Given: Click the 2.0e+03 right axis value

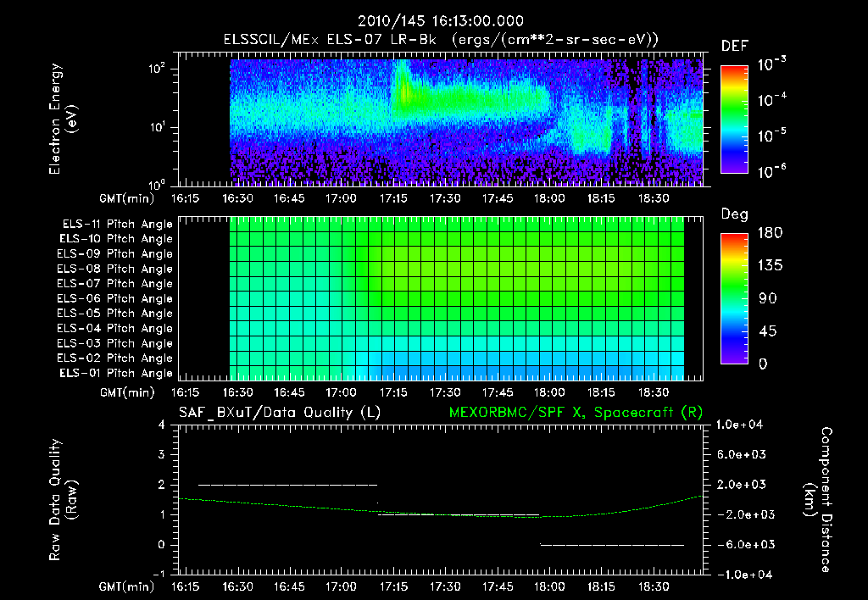Looking at the screenshot, I should [x=741, y=485].
